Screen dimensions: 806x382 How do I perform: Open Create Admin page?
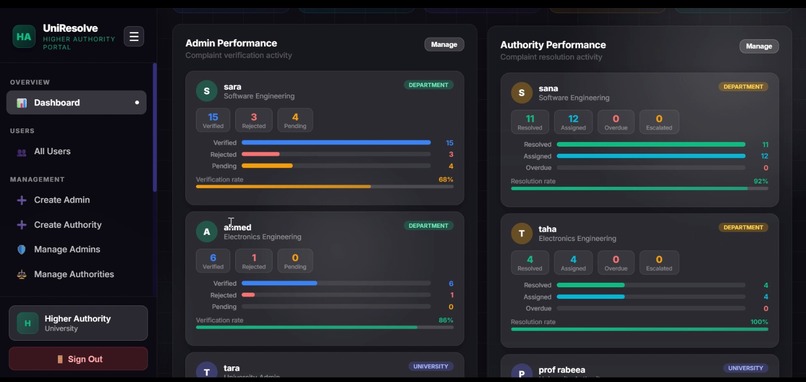(76, 200)
